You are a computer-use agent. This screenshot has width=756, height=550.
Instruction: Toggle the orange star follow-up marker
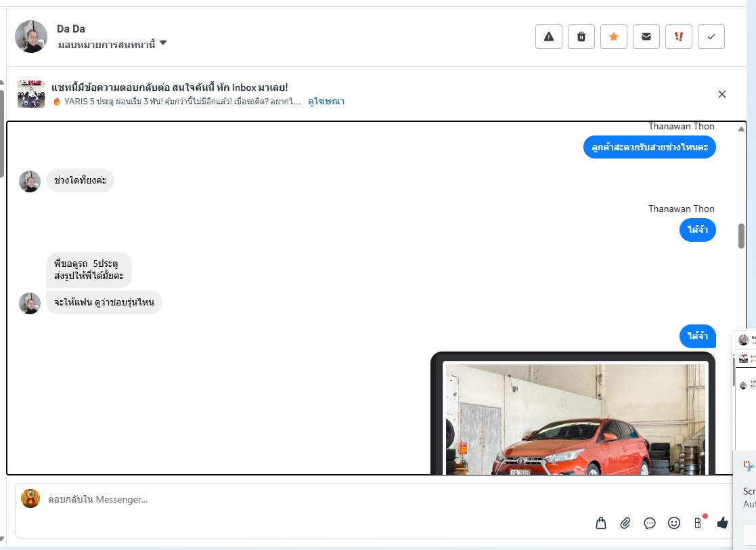(614, 37)
